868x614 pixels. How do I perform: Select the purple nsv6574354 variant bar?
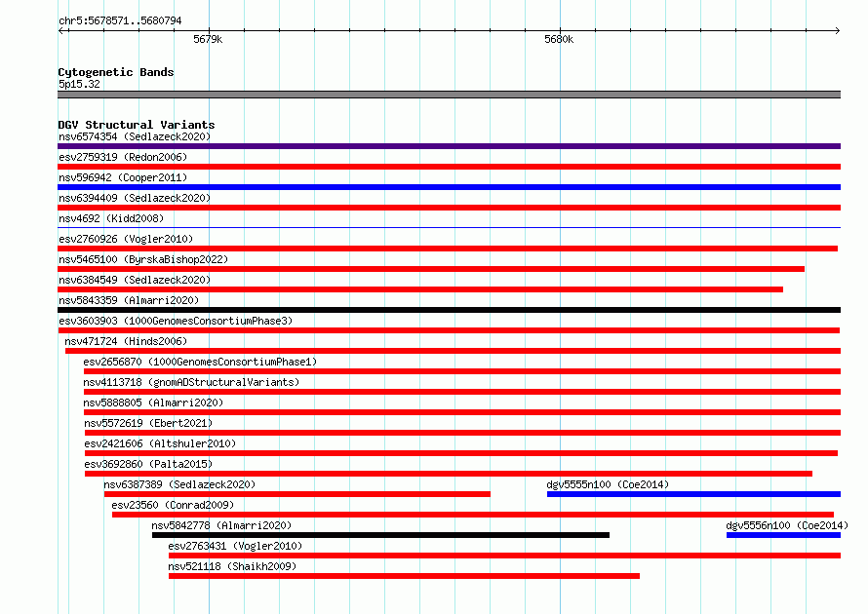[449, 146]
